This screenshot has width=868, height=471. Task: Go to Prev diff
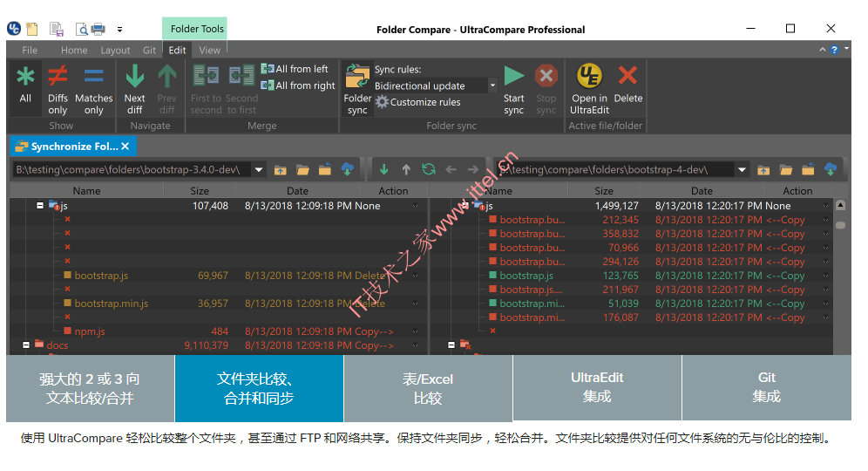coord(166,89)
